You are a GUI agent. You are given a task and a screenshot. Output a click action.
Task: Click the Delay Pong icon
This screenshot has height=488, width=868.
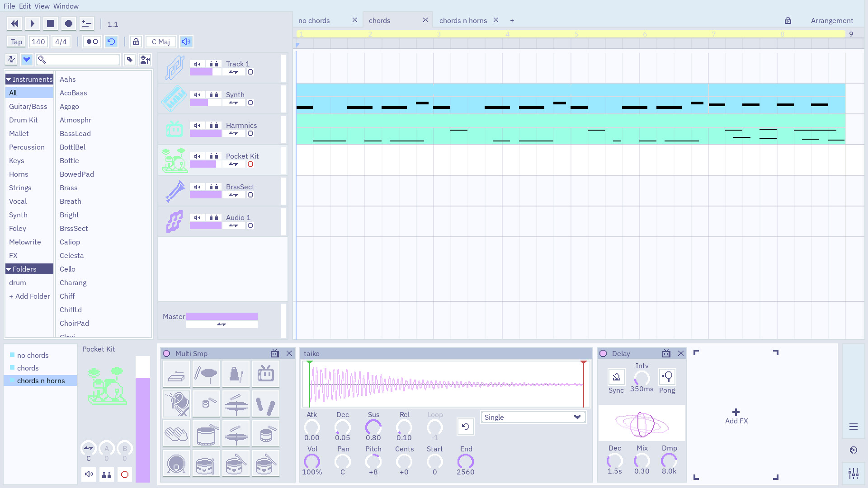click(x=667, y=377)
